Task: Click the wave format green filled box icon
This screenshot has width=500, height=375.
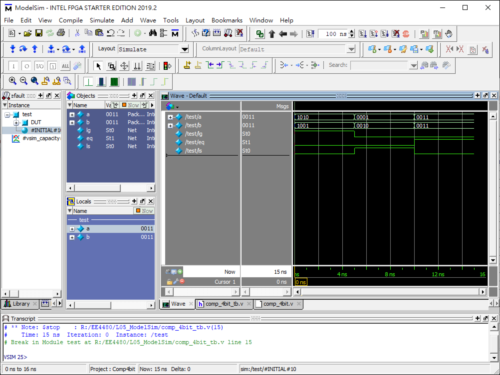Action: click(x=114, y=81)
